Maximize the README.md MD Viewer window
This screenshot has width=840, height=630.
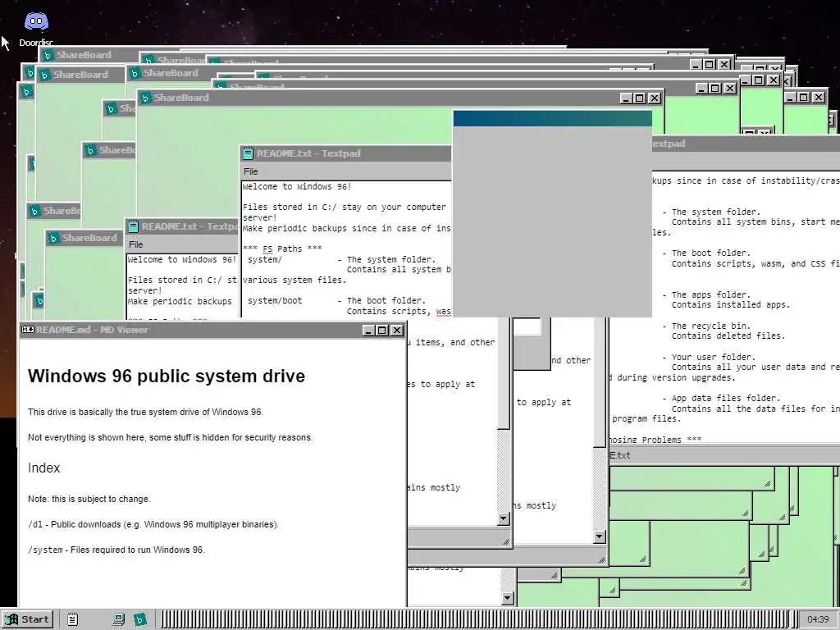[382, 331]
